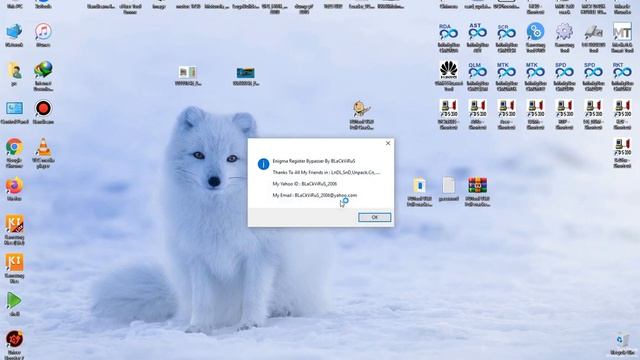Screen dimensions: 640x360
Task: Select the zipped folder icon beside the dialog
Action: [420, 192]
